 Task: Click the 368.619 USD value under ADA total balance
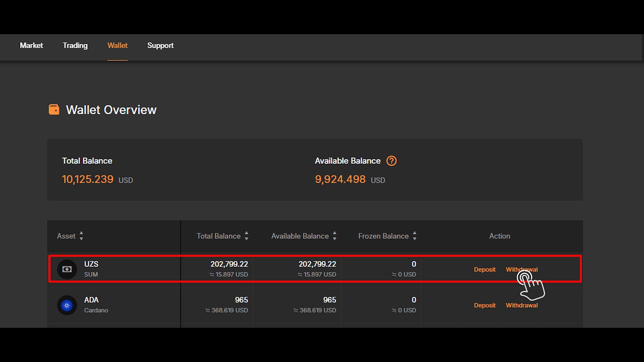tap(227, 310)
